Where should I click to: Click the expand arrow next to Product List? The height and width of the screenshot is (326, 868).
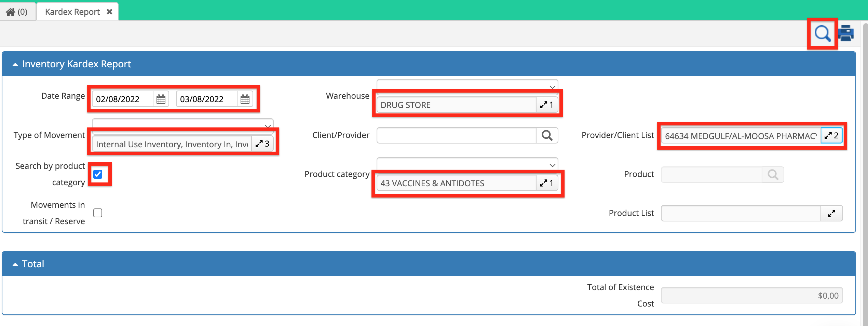pos(832,213)
